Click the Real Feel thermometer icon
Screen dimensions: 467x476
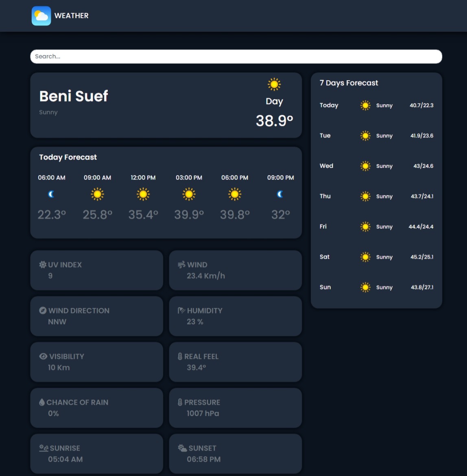point(180,356)
